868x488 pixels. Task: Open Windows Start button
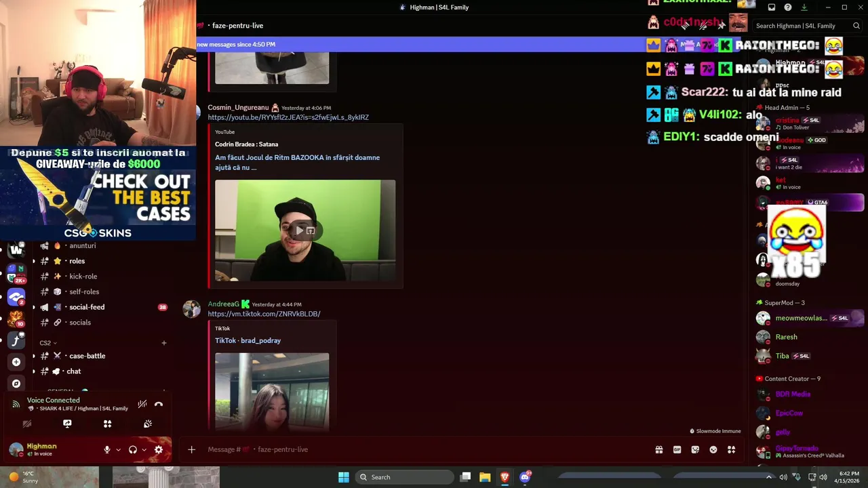pos(344,477)
